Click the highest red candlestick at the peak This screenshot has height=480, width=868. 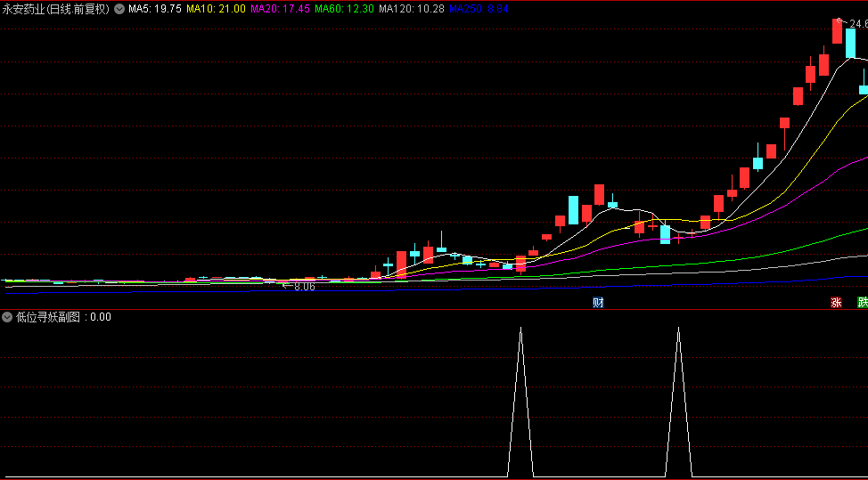[x=837, y=31]
